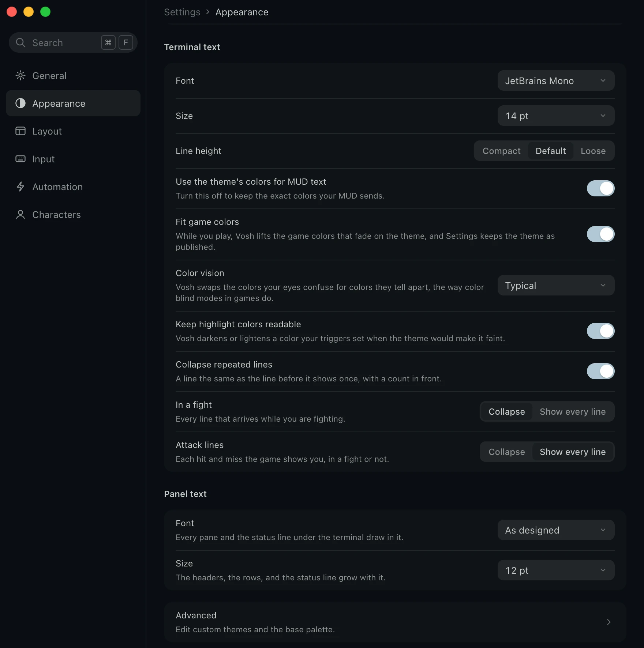This screenshot has height=648, width=644.
Task: Expand the Advanced themes and palette section
Action: click(x=395, y=622)
